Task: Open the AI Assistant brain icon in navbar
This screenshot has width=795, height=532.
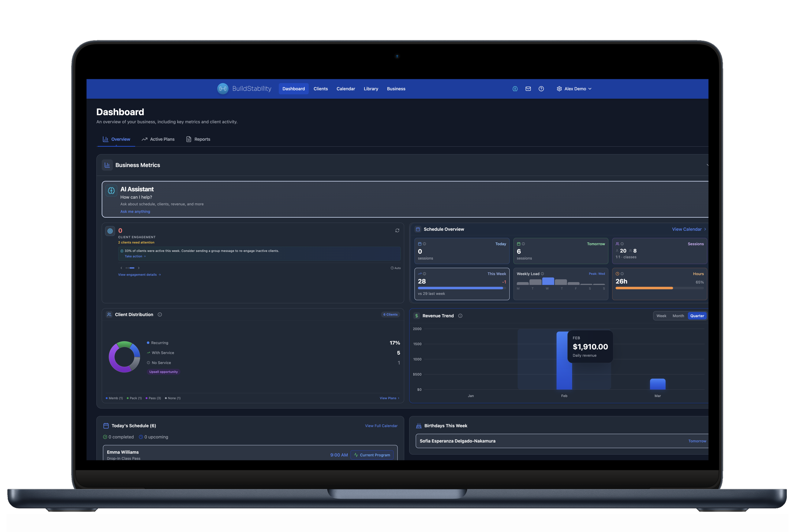Action: (x=515, y=88)
